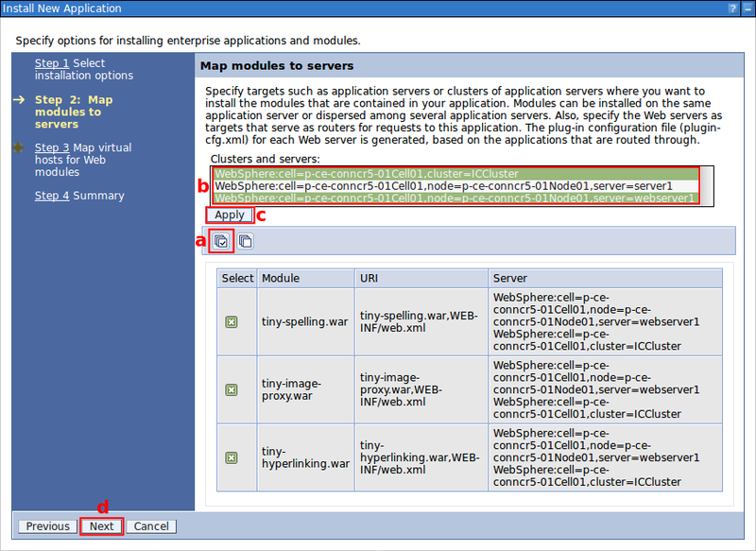The height and width of the screenshot is (551, 756).
Task: Uncheck the tiny-spelling.war module checkbox
Action: [x=236, y=321]
